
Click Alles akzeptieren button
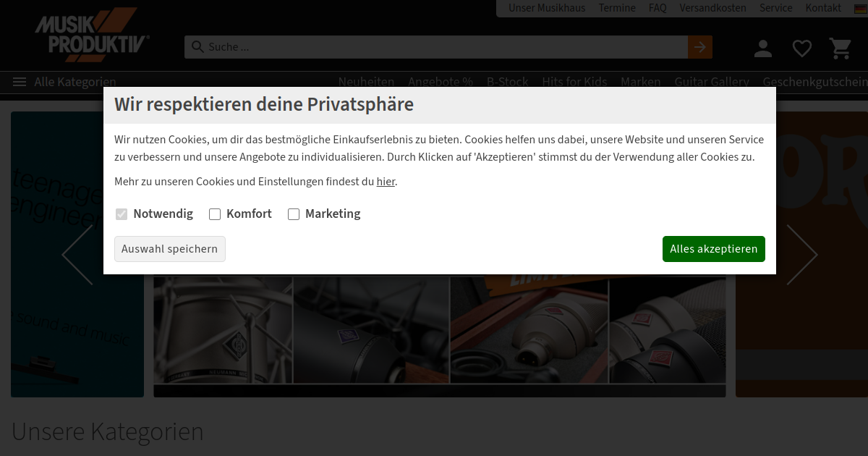(x=714, y=249)
